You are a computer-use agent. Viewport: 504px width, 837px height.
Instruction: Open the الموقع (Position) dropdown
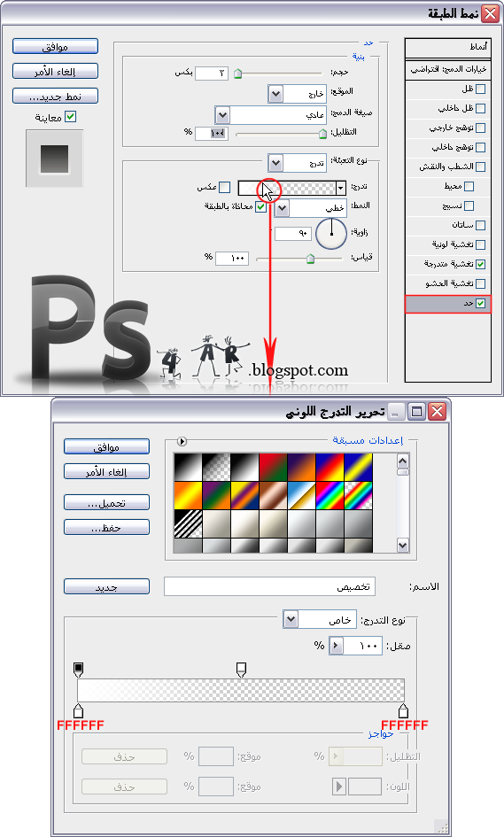click(x=275, y=95)
